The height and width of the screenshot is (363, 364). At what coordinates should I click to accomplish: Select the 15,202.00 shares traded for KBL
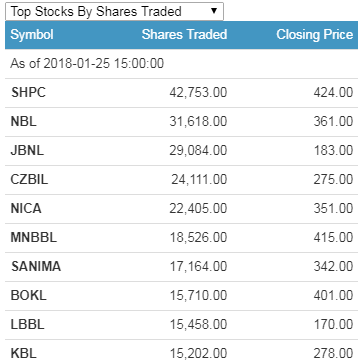tap(199, 353)
